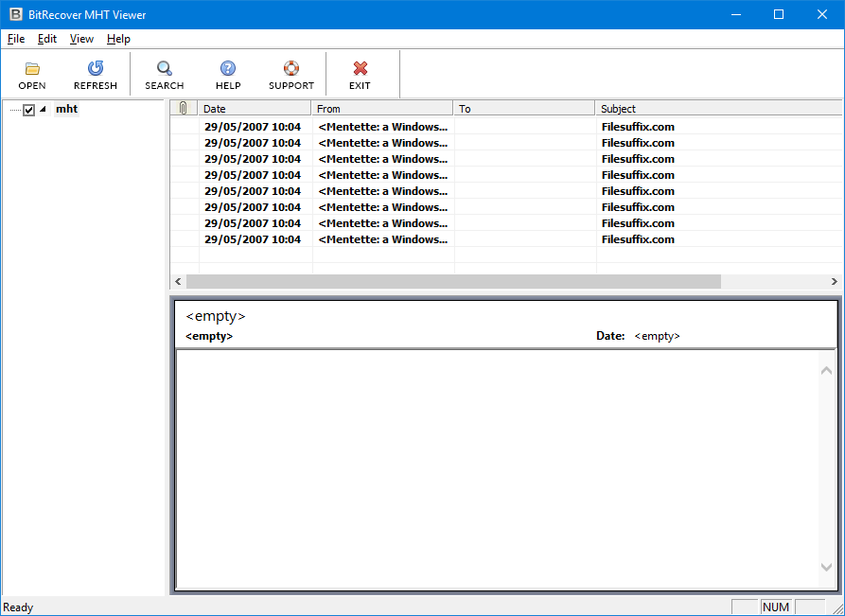The width and height of the screenshot is (845, 616).
Task: Click the Date: label in preview header
Action: coord(610,336)
